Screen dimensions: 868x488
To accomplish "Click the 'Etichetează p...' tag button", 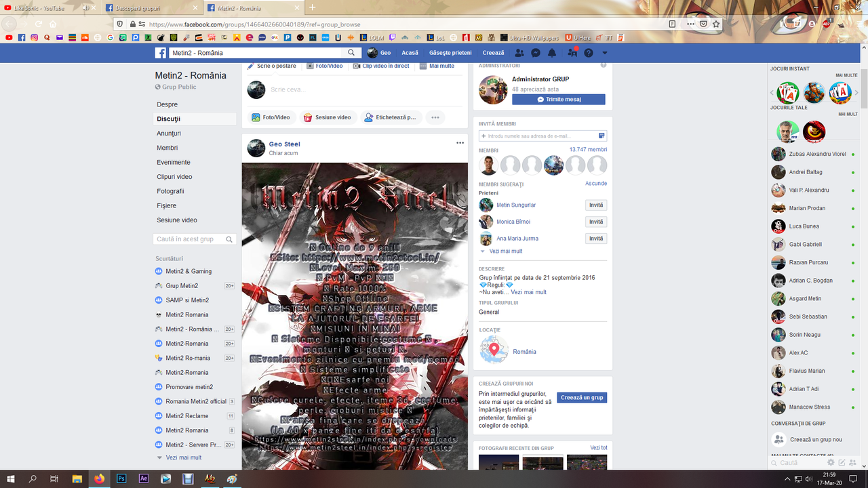I will pos(391,117).
